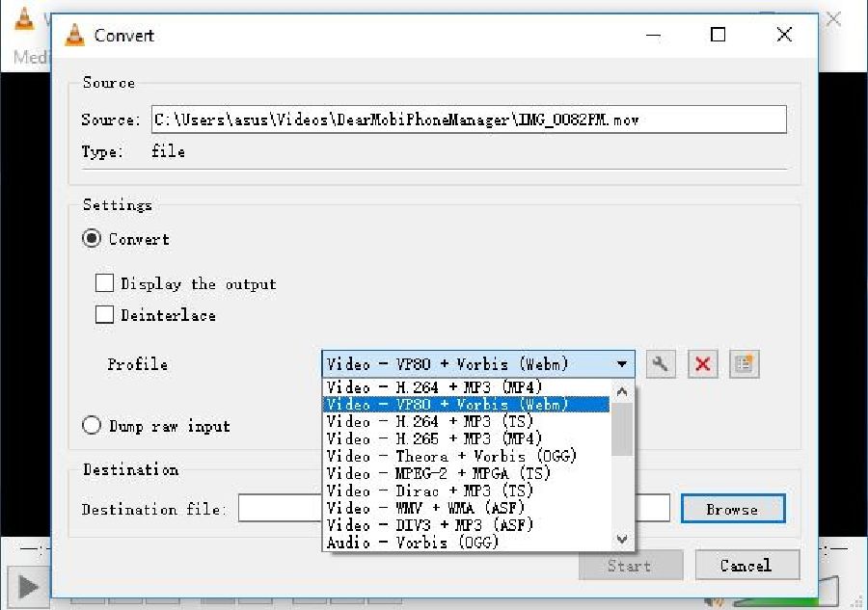Image resolution: width=868 pixels, height=610 pixels.
Task: Open the edit profile wrench icon
Action: tap(661, 364)
